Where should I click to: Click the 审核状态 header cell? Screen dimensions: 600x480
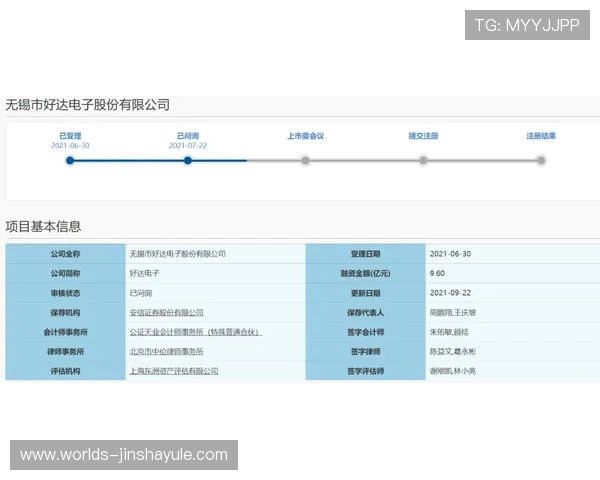coord(65,293)
